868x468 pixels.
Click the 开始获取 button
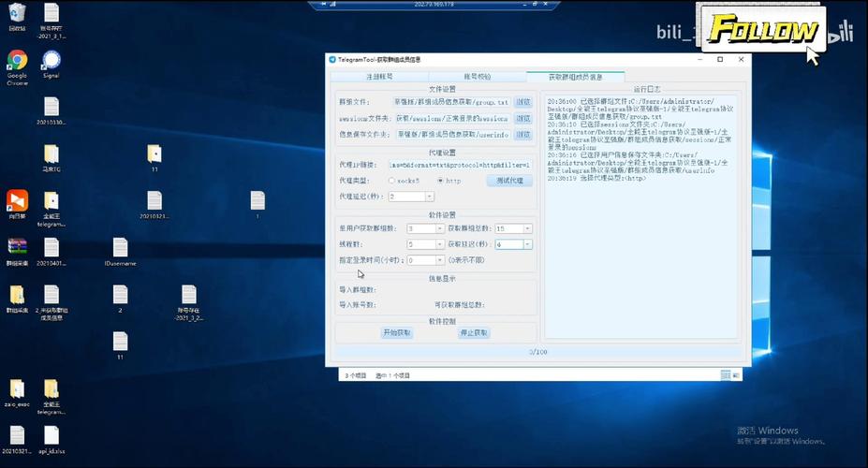point(396,332)
